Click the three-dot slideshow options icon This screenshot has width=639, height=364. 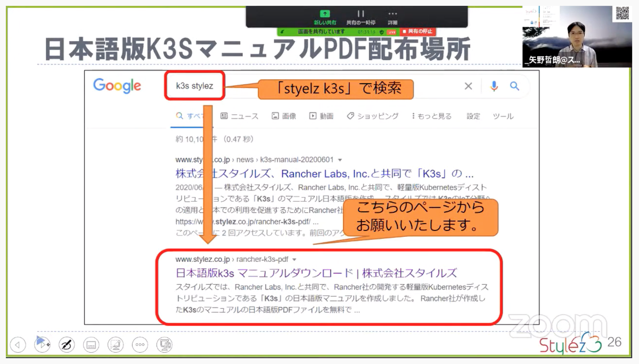tap(140, 345)
